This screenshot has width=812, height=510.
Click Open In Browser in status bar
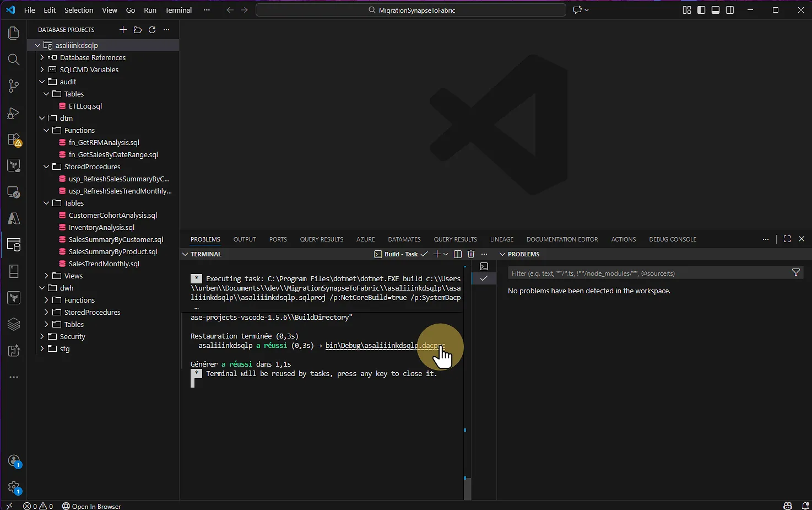point(91,506)
